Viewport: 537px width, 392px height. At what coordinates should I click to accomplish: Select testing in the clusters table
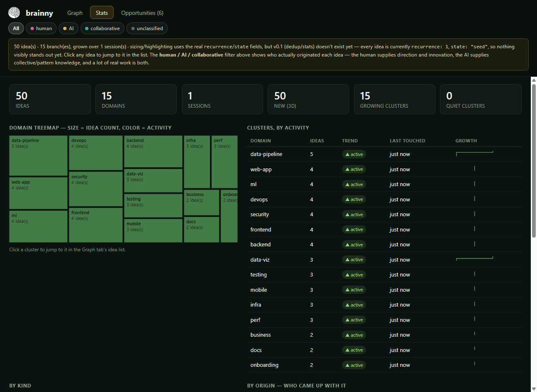point(259,275)
